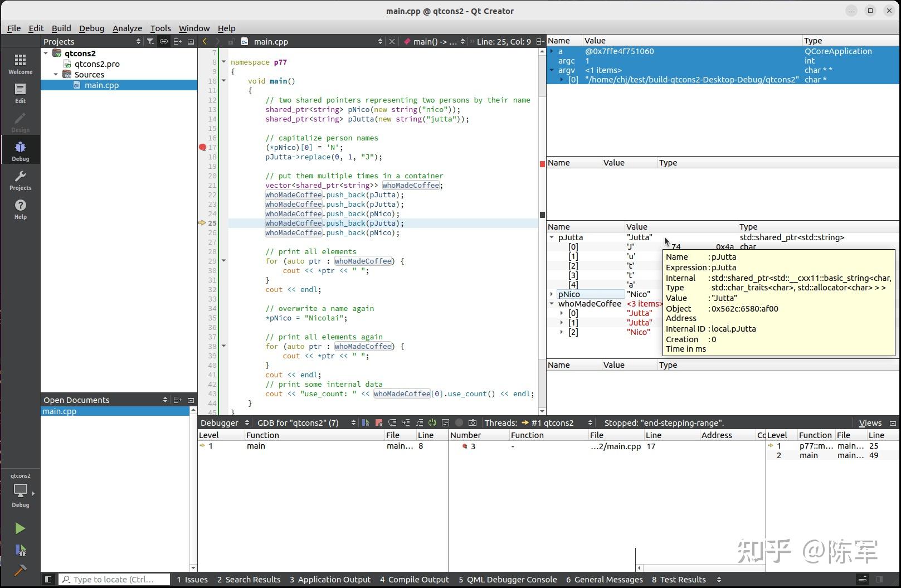The width and height of the screenshot is (901, 588).
Task: Close main.cpp document in editor
Action: click(x=392, y=41)
